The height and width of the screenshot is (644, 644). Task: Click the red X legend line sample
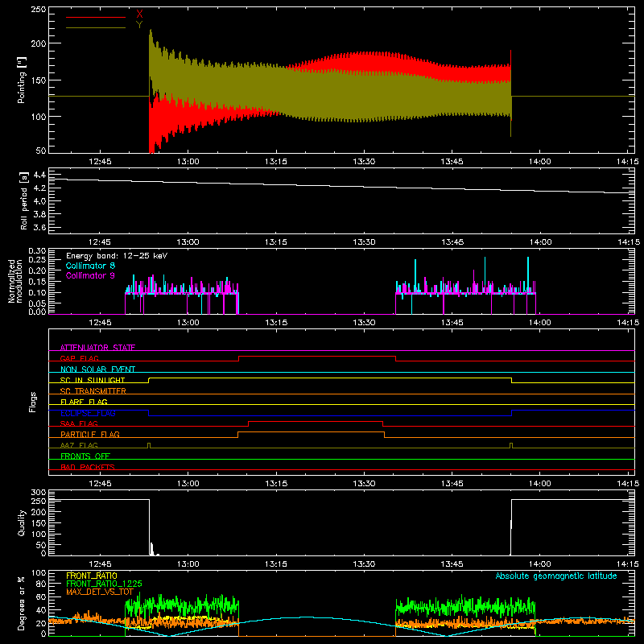click(96, 17)
